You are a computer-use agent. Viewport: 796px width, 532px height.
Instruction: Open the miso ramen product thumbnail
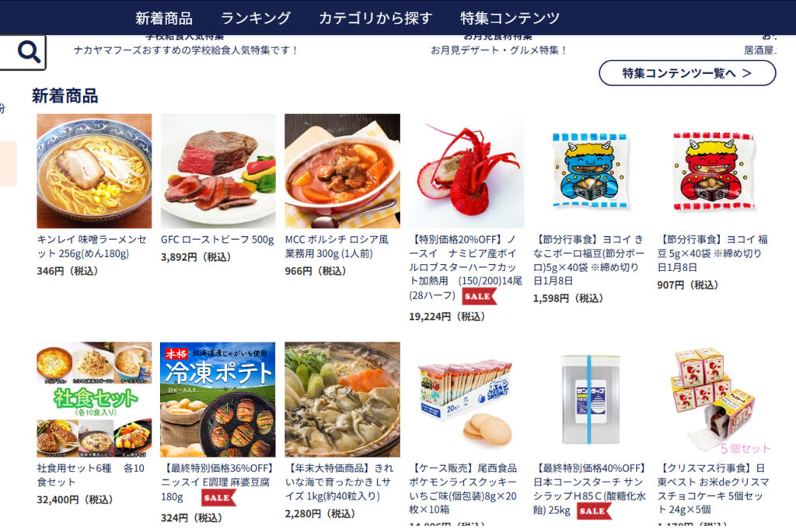coord(94,171)
